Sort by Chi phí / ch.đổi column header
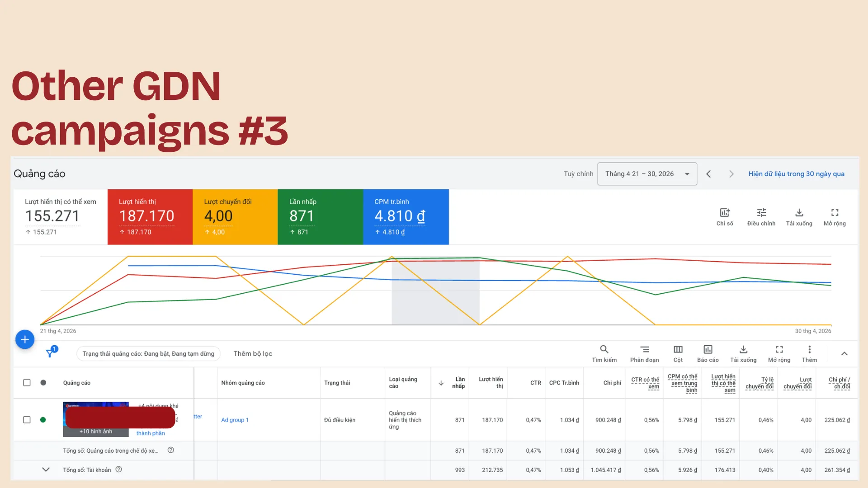The height and width of the screenshot is (488, 868). click(x=839, y=383)
